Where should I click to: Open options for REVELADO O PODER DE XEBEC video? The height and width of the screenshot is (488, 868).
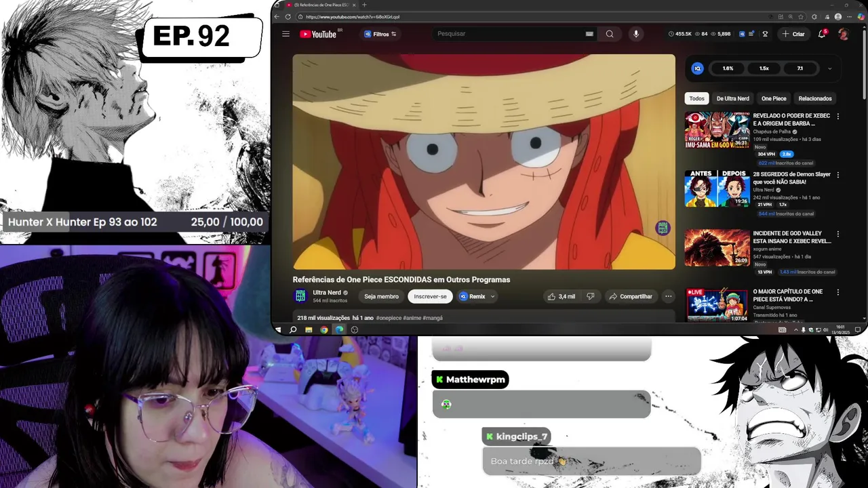[x=838, y=117]
